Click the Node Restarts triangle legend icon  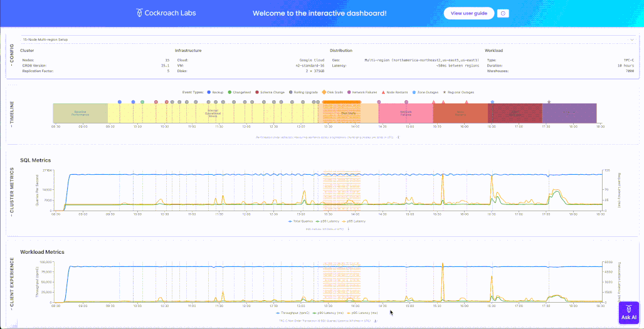(x=384, y=92)
